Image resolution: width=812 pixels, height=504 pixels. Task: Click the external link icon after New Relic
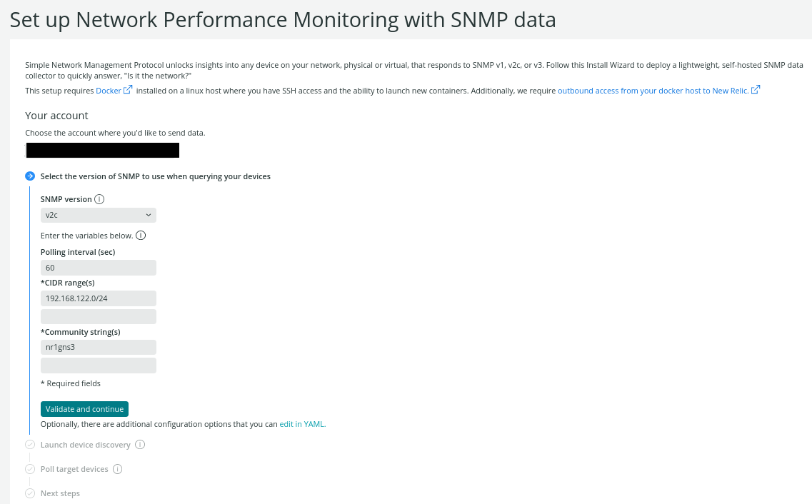tap(756, 90)
